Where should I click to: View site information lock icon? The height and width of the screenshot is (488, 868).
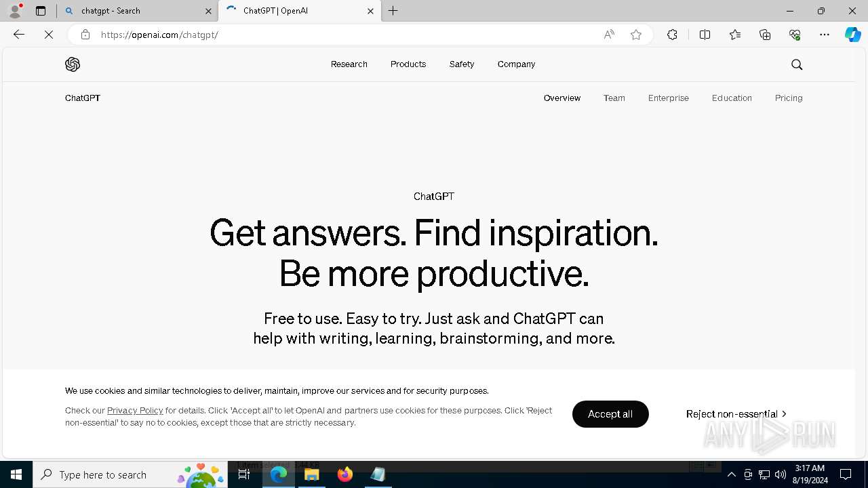pyautogui.click(x=85, y=35)
